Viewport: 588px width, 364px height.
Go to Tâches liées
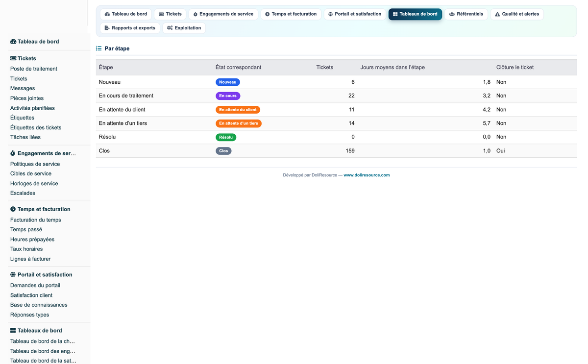click(25, 138)
